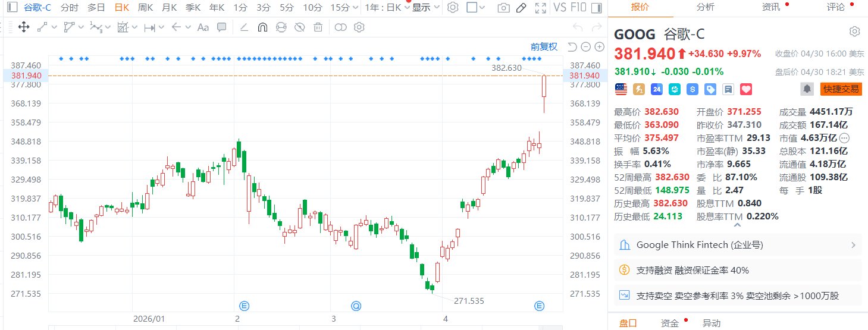
Task: Open the 显示 display dropdown
Action: pyautogui.click(x=426, y=8)
